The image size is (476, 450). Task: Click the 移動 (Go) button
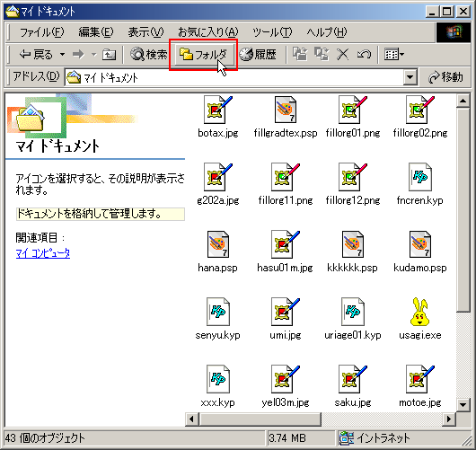click(x=445, y=77)
